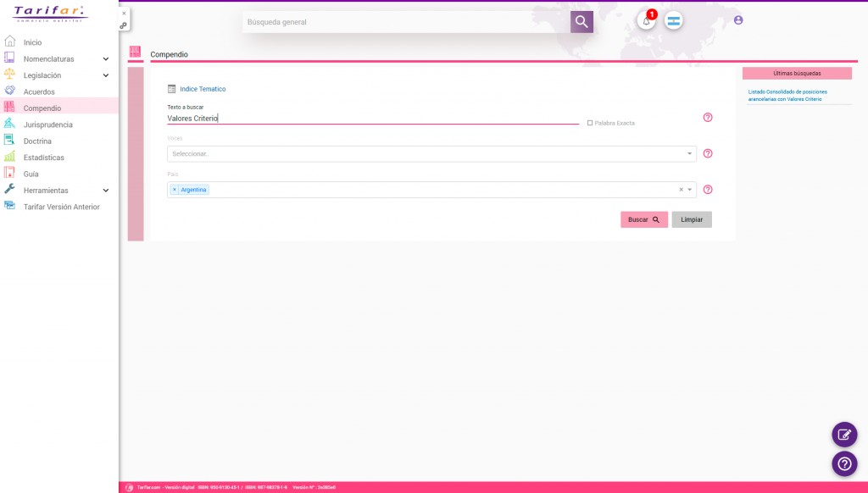Click the link icon below sidebar X
The height and width of the screenshot is (493, 868).
click(124, 25)
